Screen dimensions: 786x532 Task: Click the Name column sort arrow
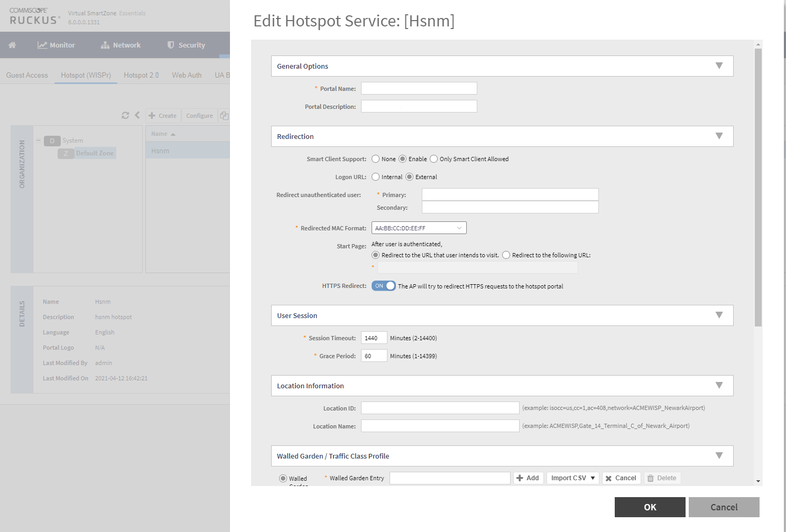[x=173, y=134]
